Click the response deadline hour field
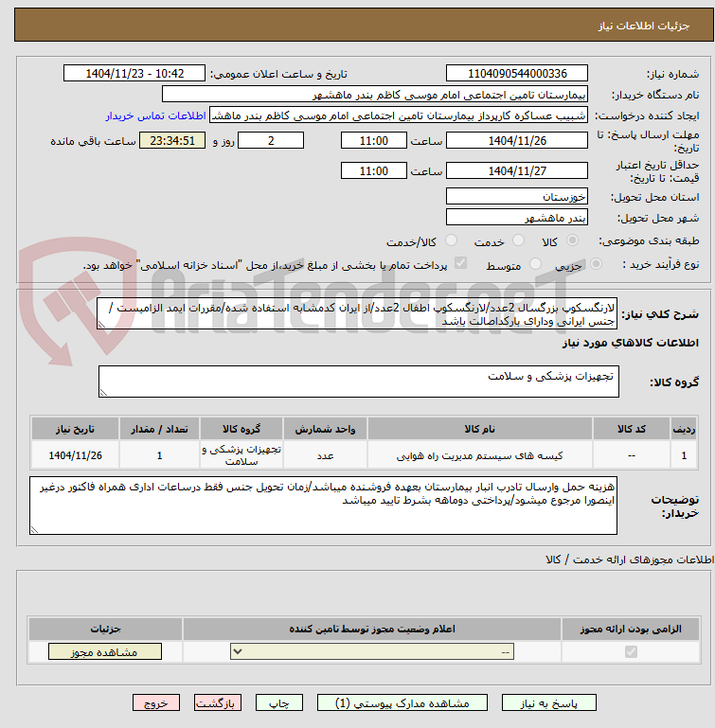The image size is (715, 728). 373,141
